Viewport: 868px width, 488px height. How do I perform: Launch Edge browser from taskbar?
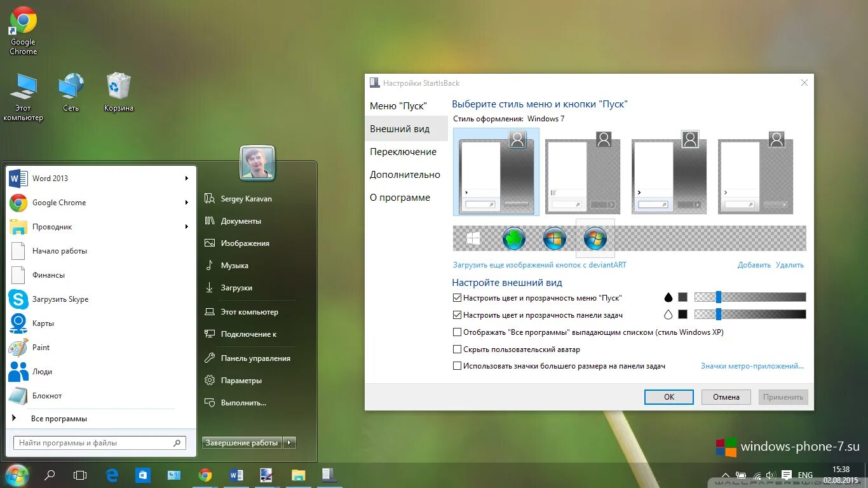tap(112, 475)
